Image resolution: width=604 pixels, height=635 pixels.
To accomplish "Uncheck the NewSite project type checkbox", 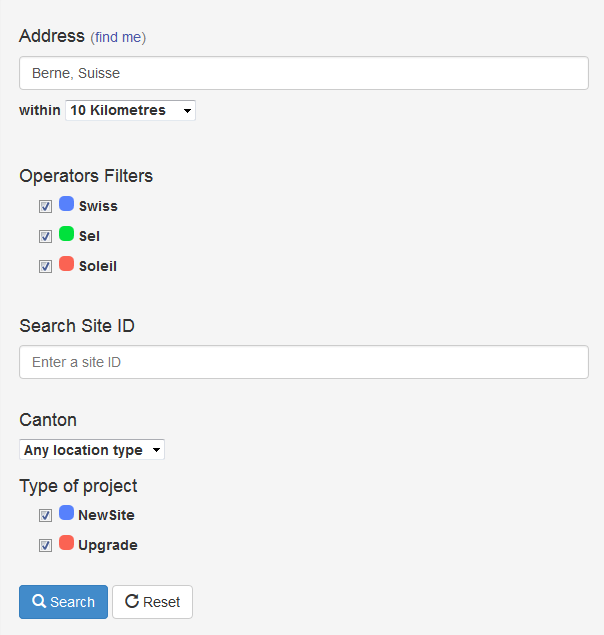I will coord(45,516).
